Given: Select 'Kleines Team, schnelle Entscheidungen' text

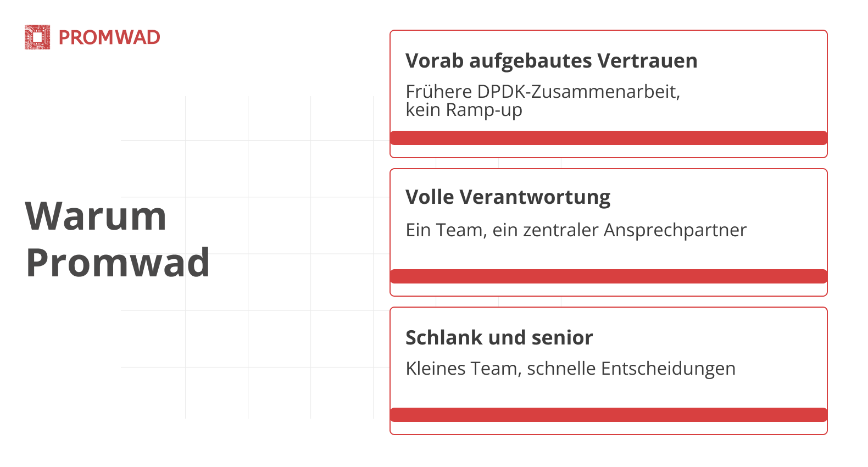Looking at the screenshot, I should click(x=570, y=368).
